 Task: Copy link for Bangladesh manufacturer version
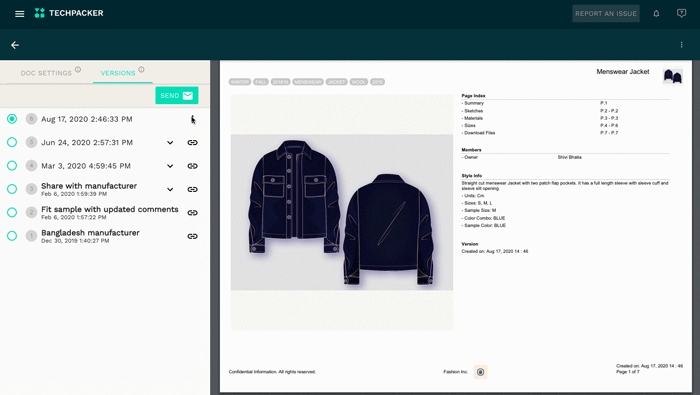pyautogui.click(x=192, y=236)
